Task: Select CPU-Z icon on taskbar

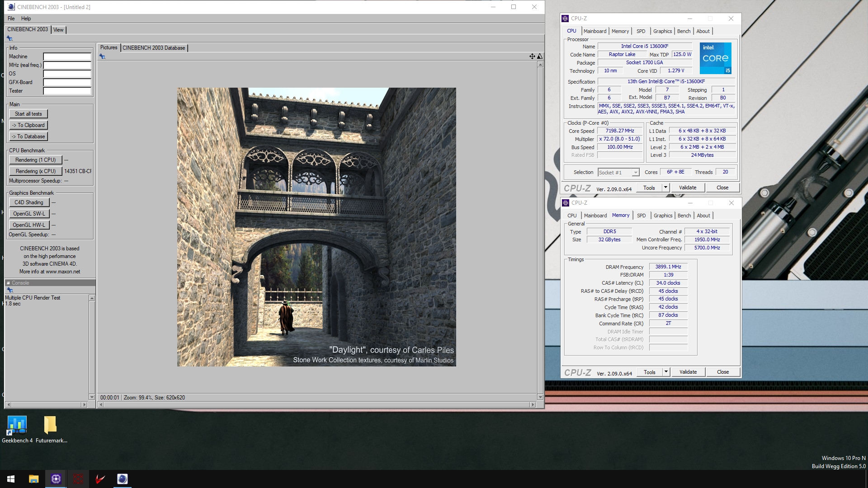Action: coord(56,479)
